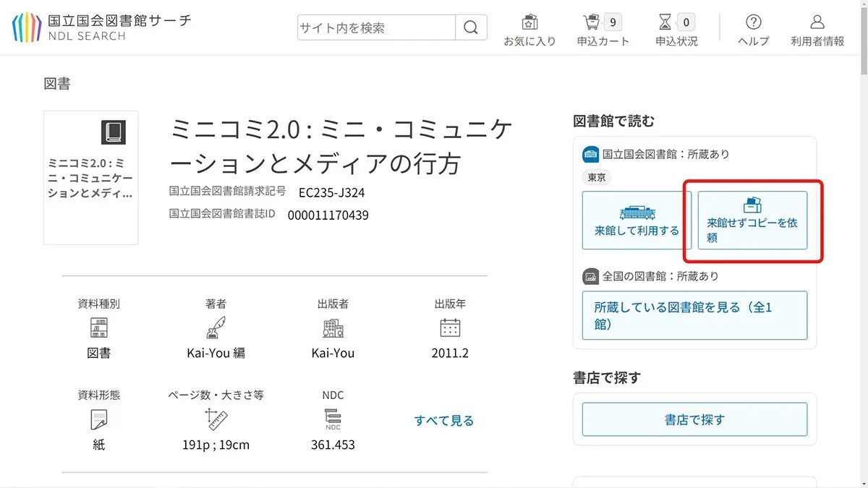Focus the site search input field
The height and width of the screenshot is (488, 868).
tap(376, 28)
